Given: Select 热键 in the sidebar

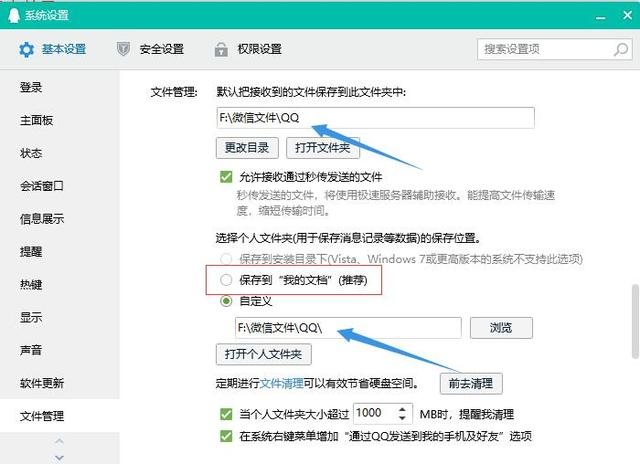Looking at the screenshot, I should point(31,284).
